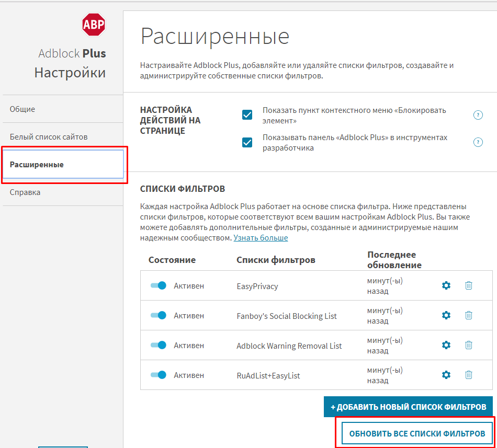Open help icon for developer tools panel option

point(478,142)
